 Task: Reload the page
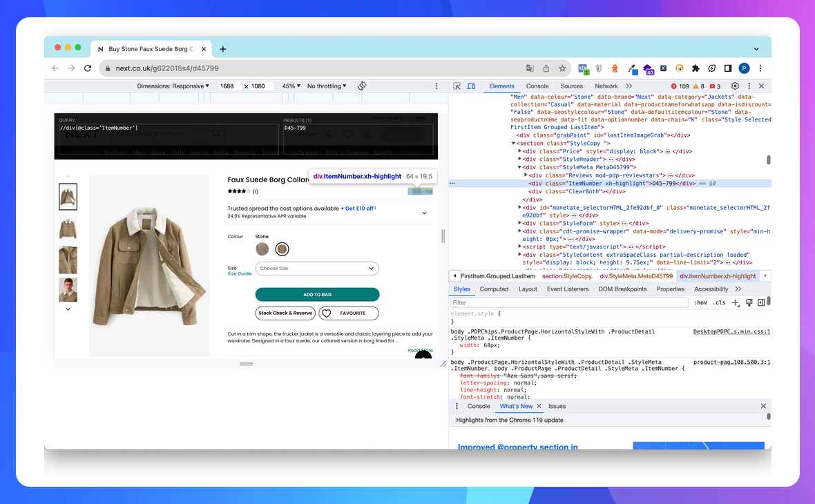click(x=88, y=68)
